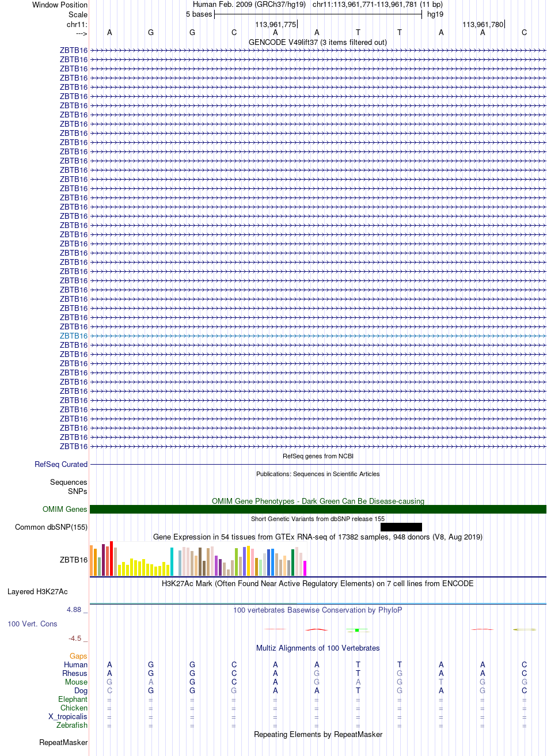Open RefSeq genes from NCBI title
This screenshot has width=547, height=756.
(318, 456)
